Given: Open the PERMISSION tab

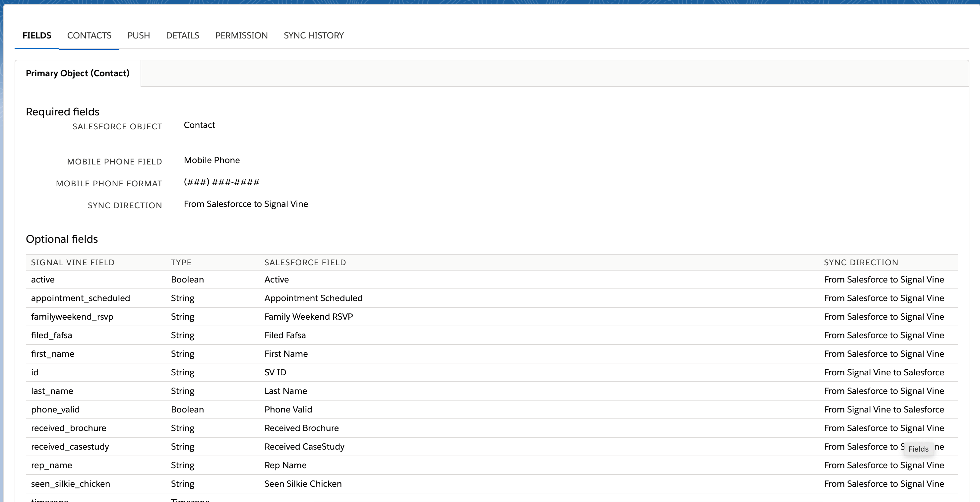Looking at the screenshot, I should tap(241, 35).
